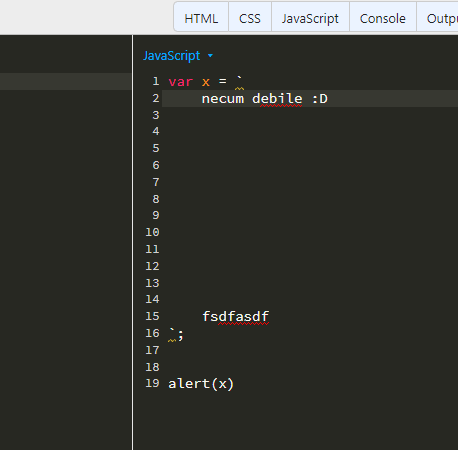Click line number 19 in the gutter

152,383
